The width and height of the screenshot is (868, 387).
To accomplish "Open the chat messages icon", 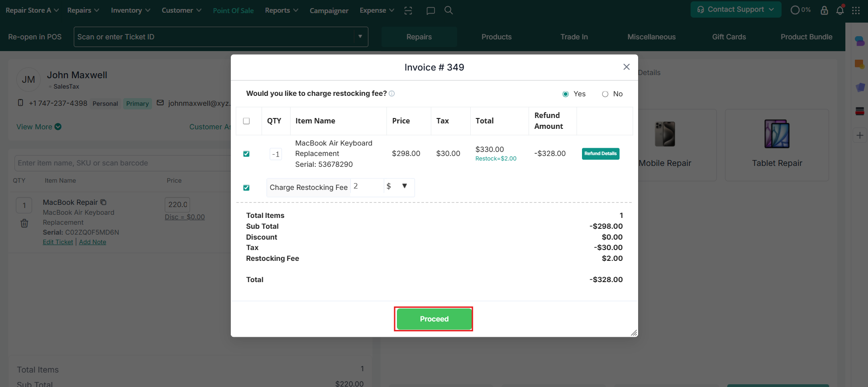I will (430, 10).
